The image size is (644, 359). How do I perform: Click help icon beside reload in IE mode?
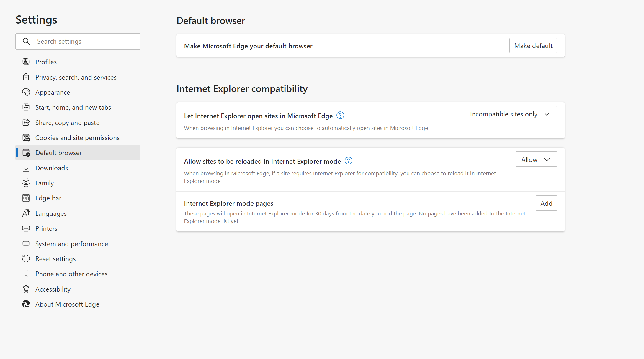coord(349,161)
